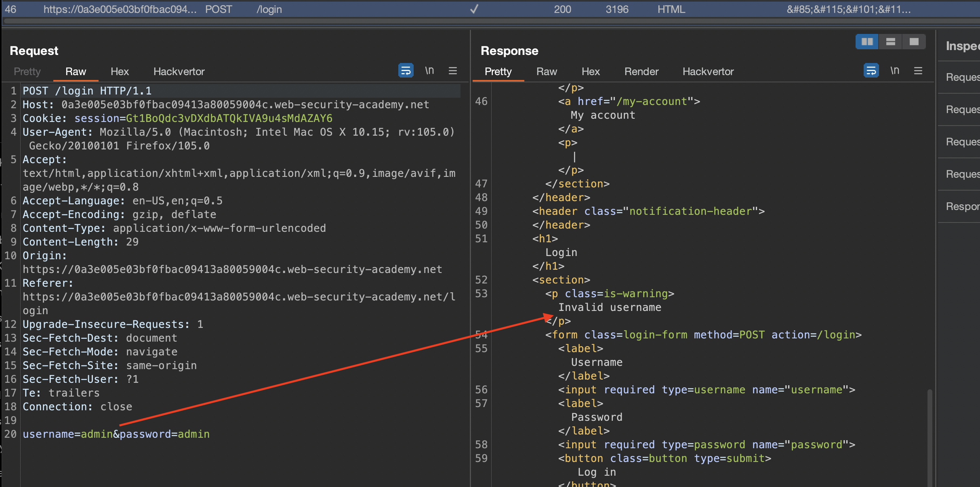Select combined tabbed layout icon

pos(914,42)
